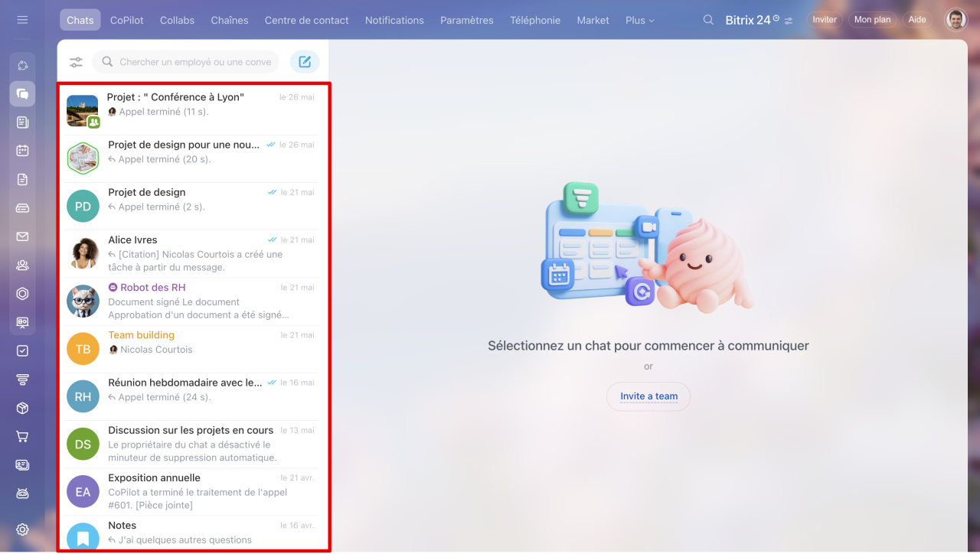Click the employee or conversation search field
This screenshot has width=980, height=554.
coord(186,62)
